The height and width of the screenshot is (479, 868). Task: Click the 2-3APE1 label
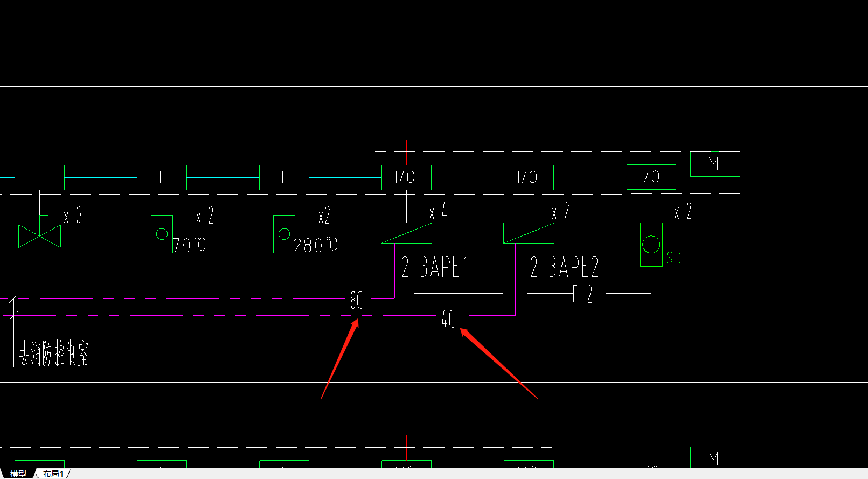click(x=435, y=267)
